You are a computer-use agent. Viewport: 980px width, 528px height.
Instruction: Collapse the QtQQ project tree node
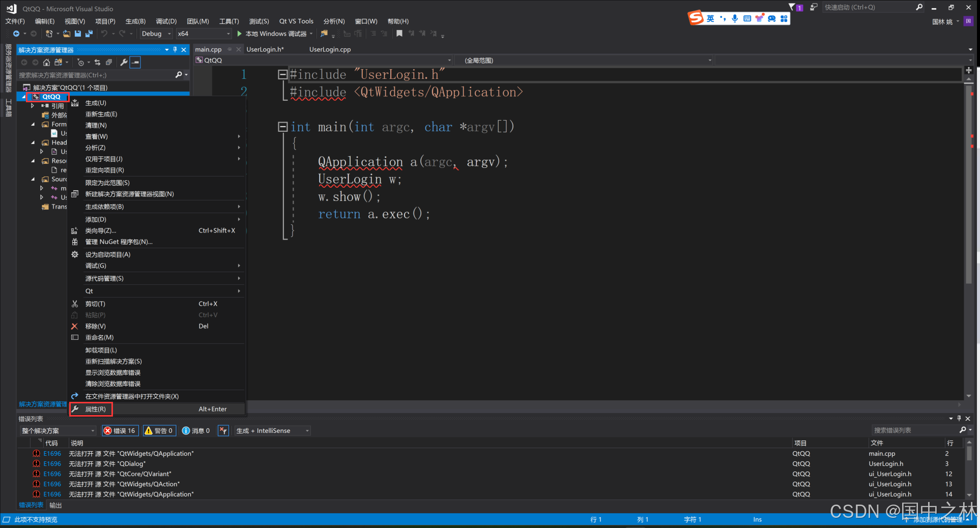(23, 97)
